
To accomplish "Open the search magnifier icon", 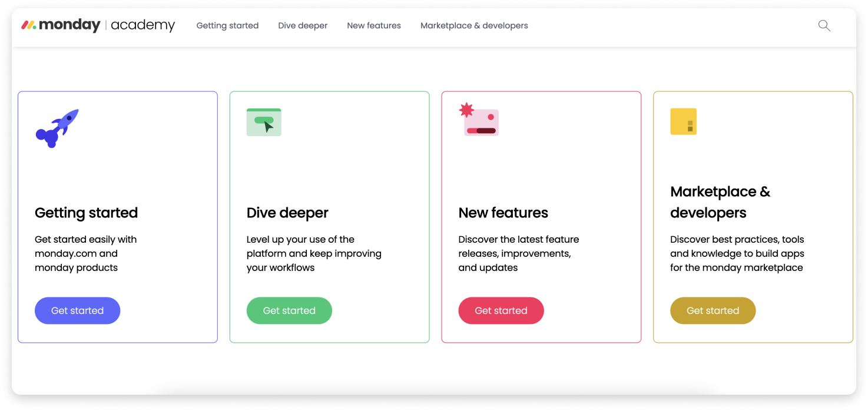I will [824, 25].
